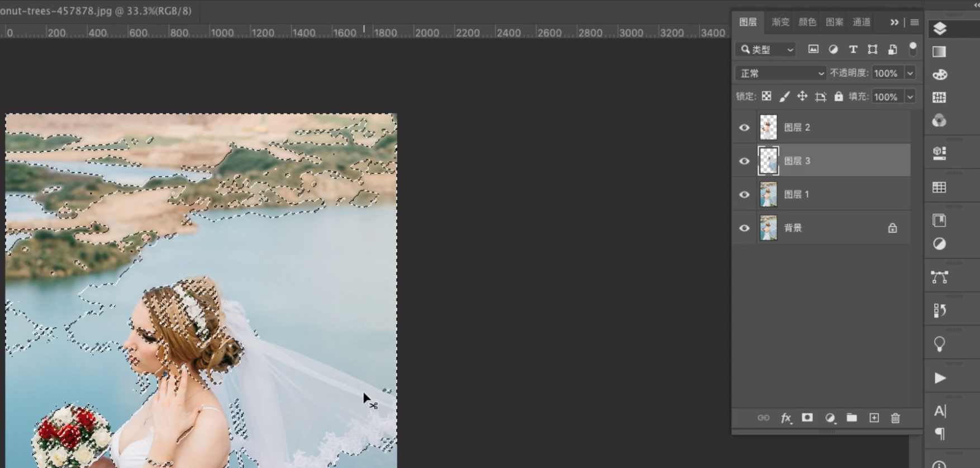Click the 图层 2 layer name

click(797, 127)
